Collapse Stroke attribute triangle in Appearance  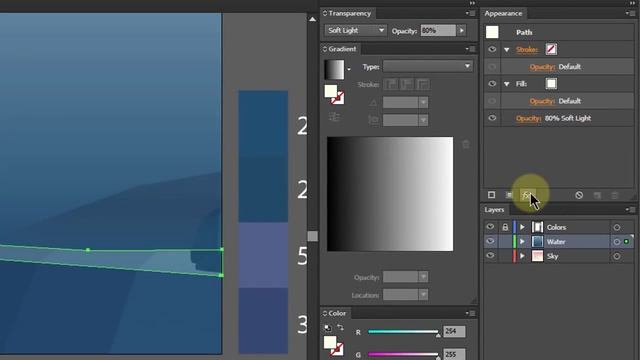pos(507,49)
